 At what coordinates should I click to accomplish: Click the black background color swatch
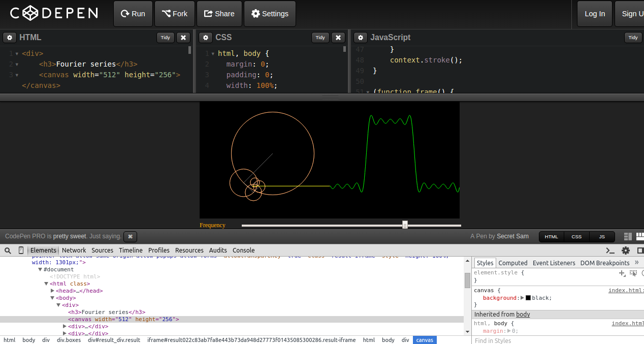528,298
